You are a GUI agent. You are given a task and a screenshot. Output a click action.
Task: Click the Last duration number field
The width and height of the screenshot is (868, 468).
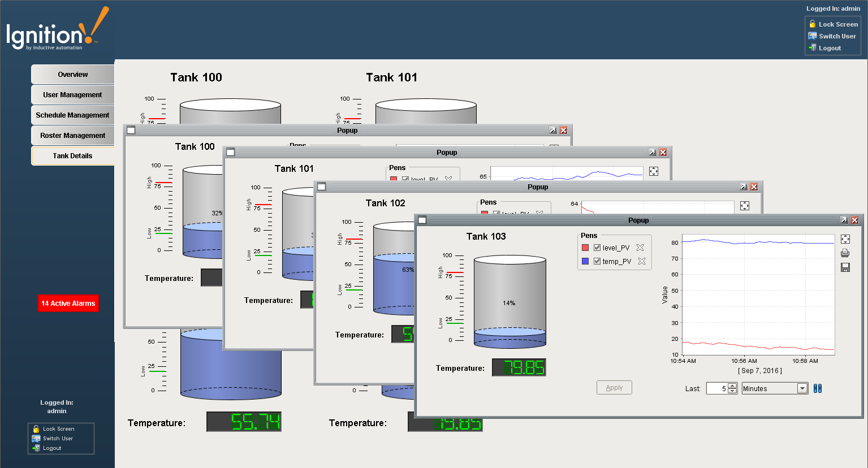click(717, 388)
